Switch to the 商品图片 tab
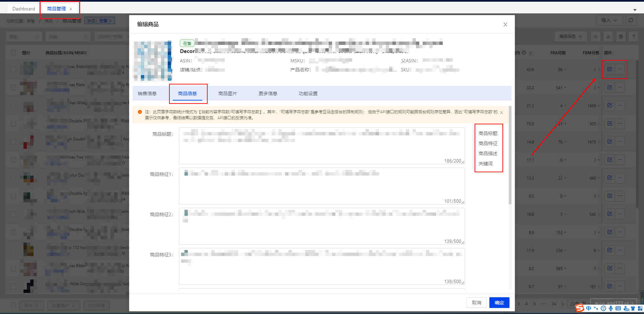Screen dimensions: 644x314 227,93
